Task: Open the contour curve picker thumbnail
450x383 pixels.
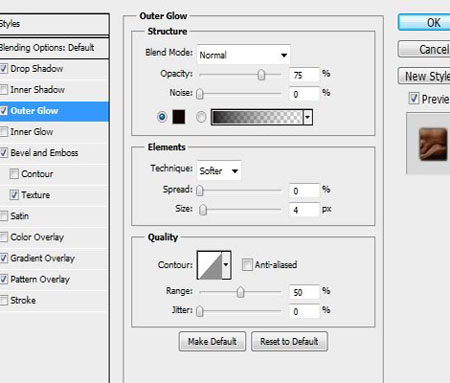Action: click(210, 265)
